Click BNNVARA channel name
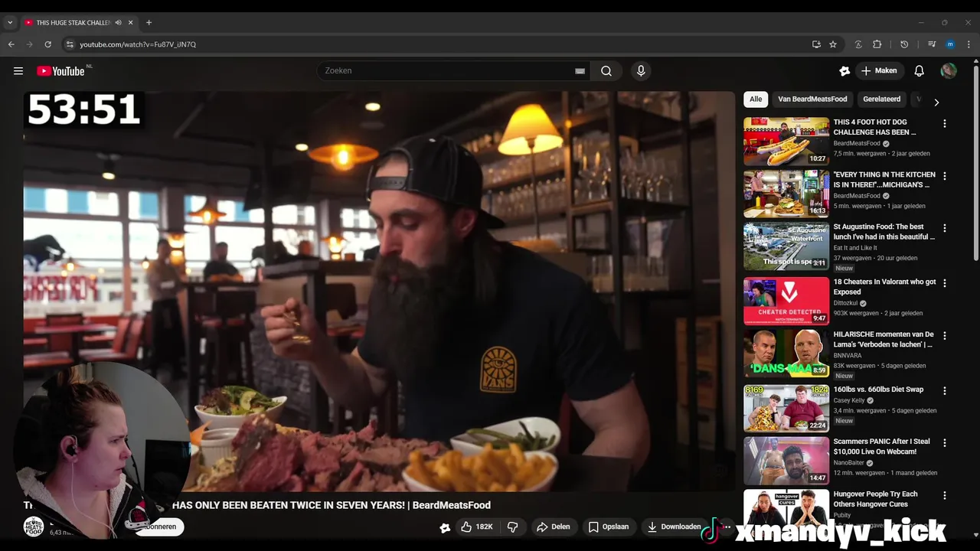This screenshot has height=551, width=980. 848,355
